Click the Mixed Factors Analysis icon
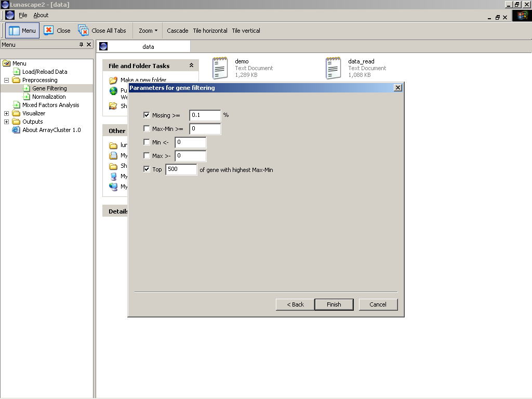 16,105
